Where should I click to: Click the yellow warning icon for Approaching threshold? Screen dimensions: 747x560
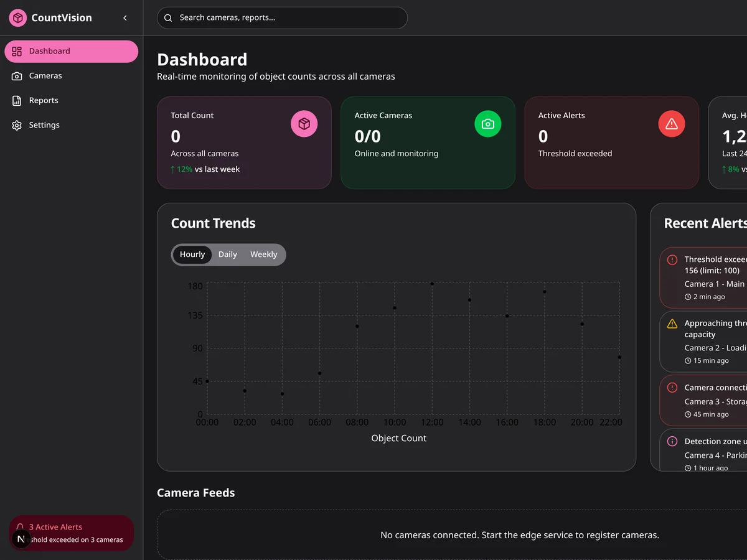(x=672, y=324)
